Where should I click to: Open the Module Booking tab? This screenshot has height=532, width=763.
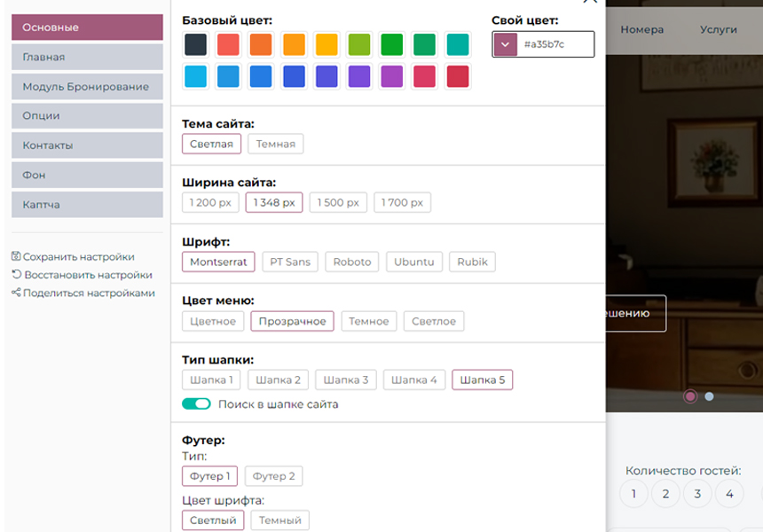[x=87, y=87]
